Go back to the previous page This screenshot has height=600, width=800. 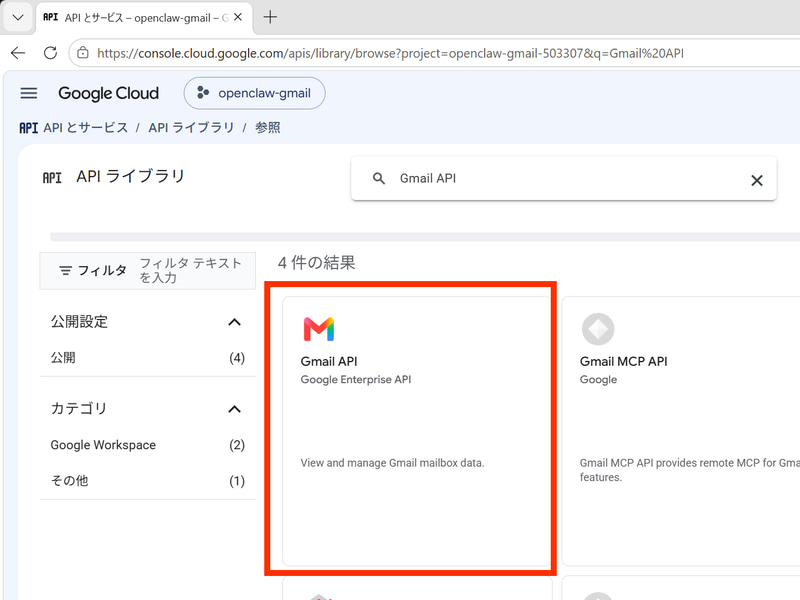point(18,53)
